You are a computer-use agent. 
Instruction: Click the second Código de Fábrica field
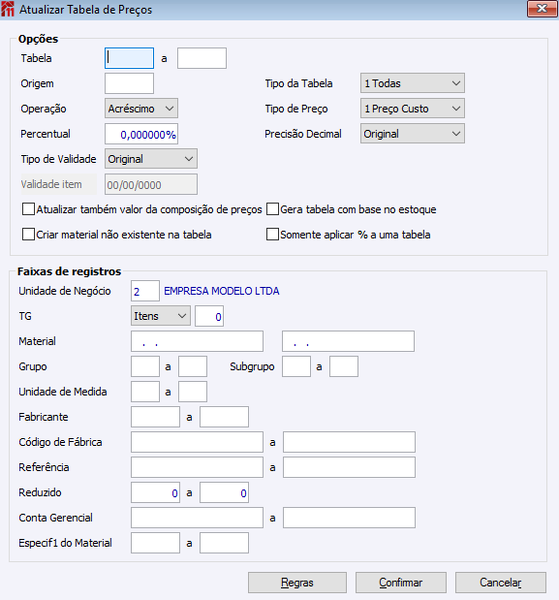tap(349, 442)
